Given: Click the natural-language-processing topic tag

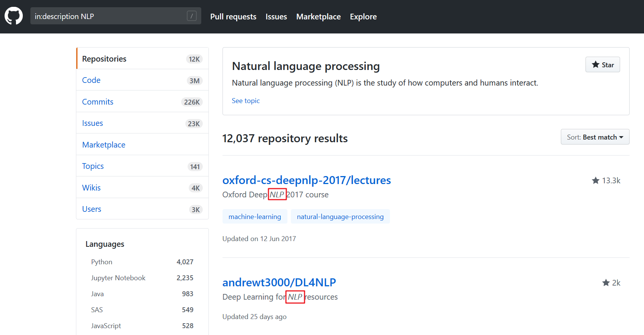Looking at the screenshot, I should point(340,217).
